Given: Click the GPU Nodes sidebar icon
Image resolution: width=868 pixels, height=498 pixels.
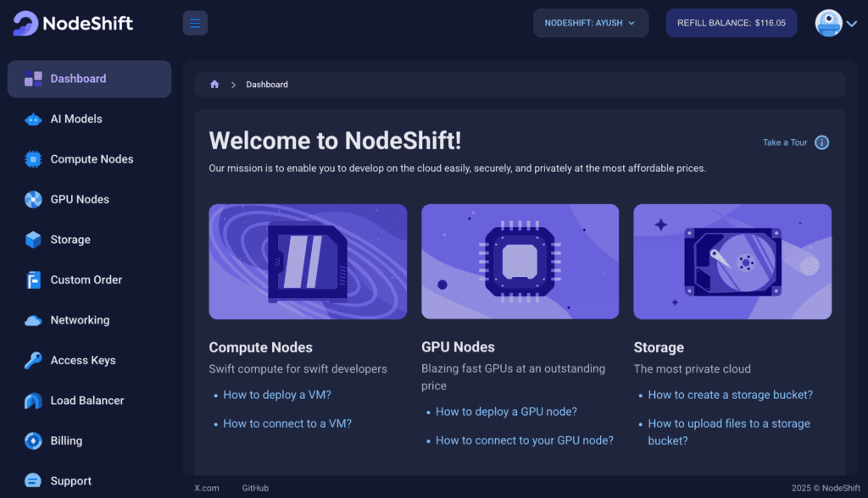Looking at the screenshot, I should tap(33, 200).
